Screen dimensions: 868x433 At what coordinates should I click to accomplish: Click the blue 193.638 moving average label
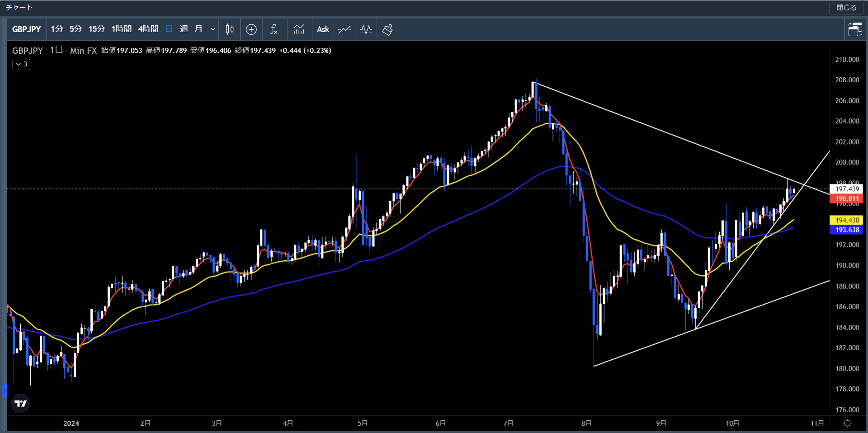pos(846,230)
